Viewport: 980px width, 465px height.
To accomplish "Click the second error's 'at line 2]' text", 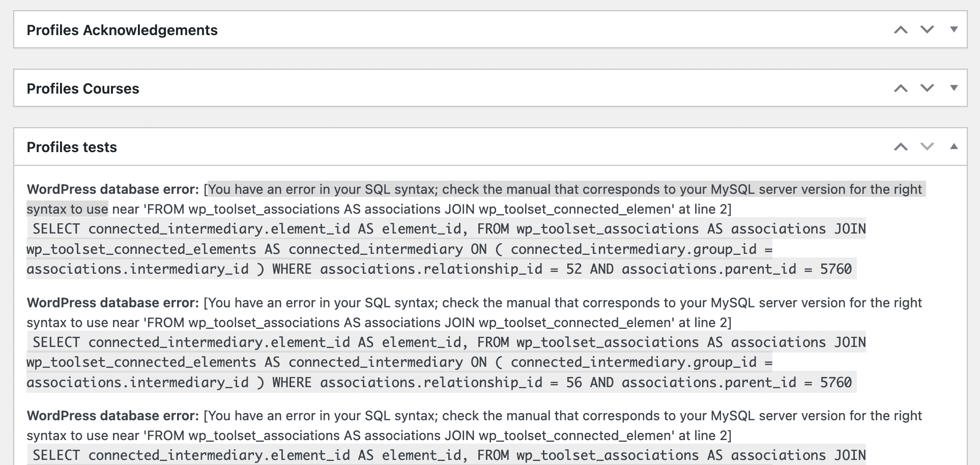I will coord(705,323).
